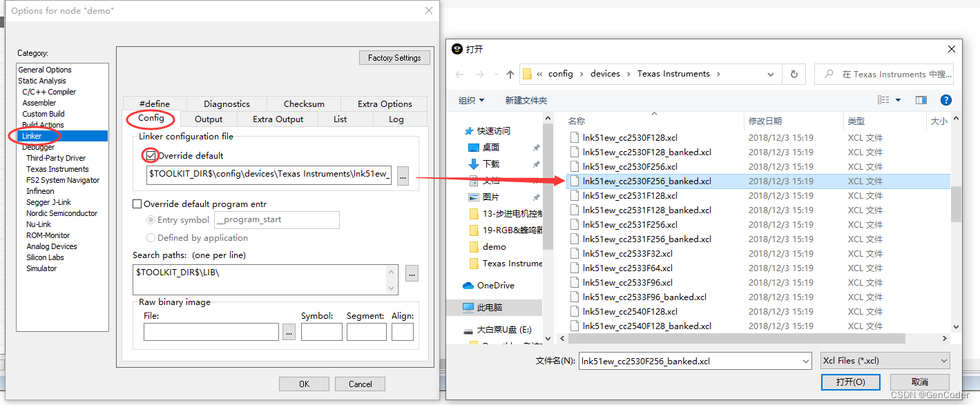
Task: Browse for raw binary image file
Action: [x=289, y=332]
